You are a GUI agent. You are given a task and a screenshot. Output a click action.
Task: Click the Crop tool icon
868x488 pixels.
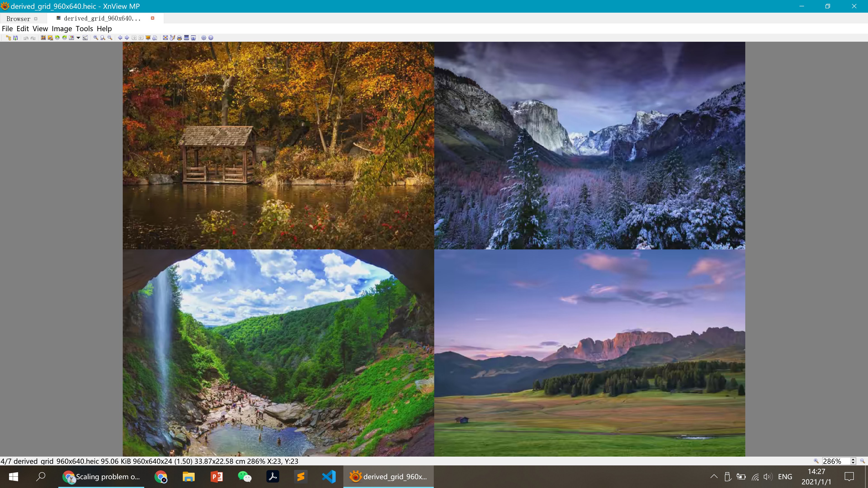(x=43, y=38)
